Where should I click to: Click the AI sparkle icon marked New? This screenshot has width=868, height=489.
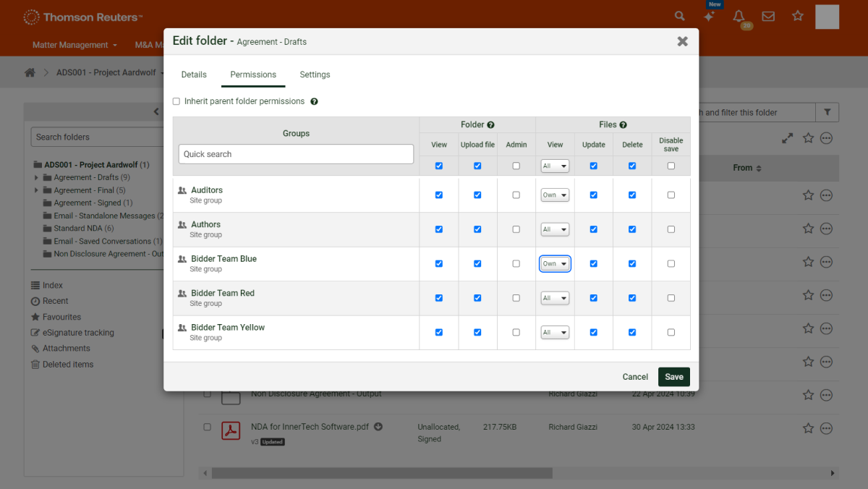point(710,16)
